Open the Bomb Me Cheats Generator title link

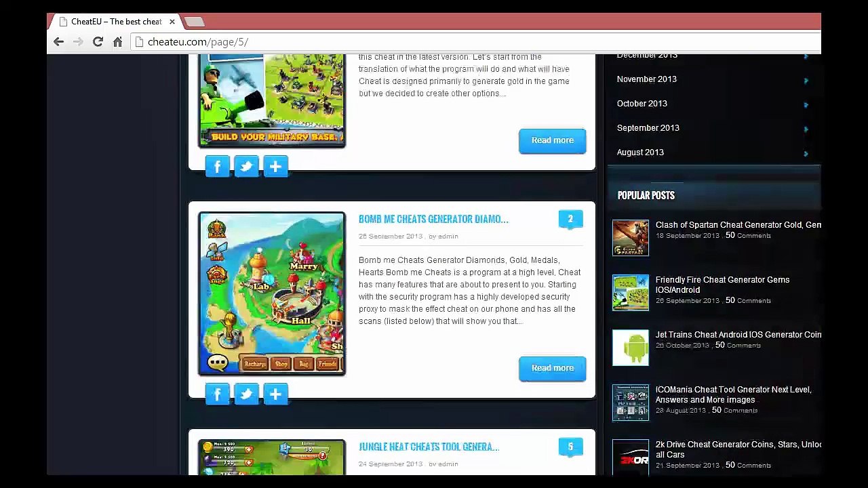pos(433,219)
